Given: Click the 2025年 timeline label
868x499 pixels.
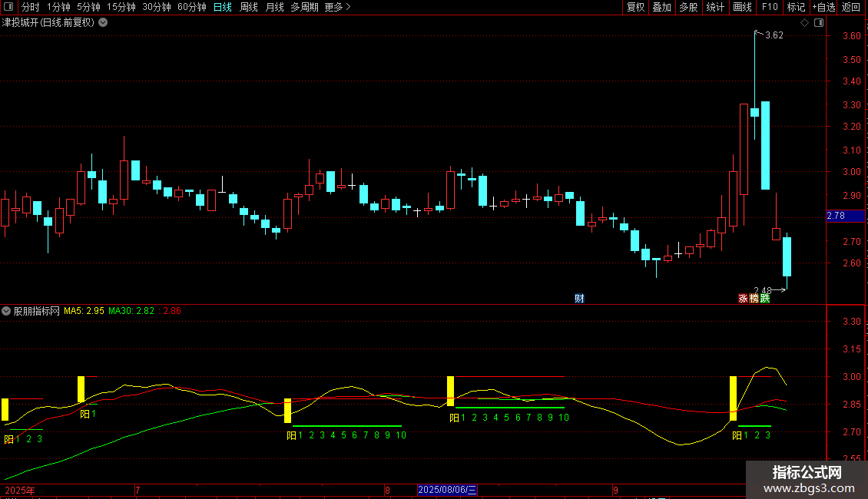Looking at the screenshot, I should point(19,490).
